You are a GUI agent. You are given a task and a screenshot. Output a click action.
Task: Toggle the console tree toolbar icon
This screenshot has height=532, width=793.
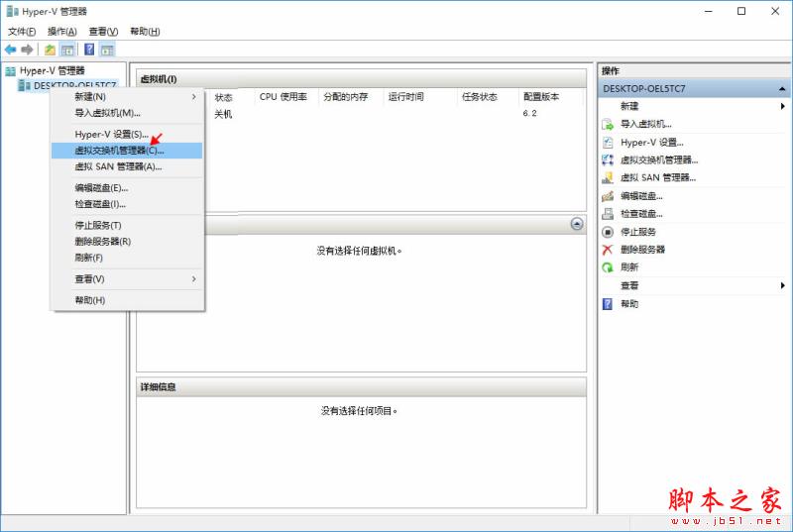(x=67, y=50)
